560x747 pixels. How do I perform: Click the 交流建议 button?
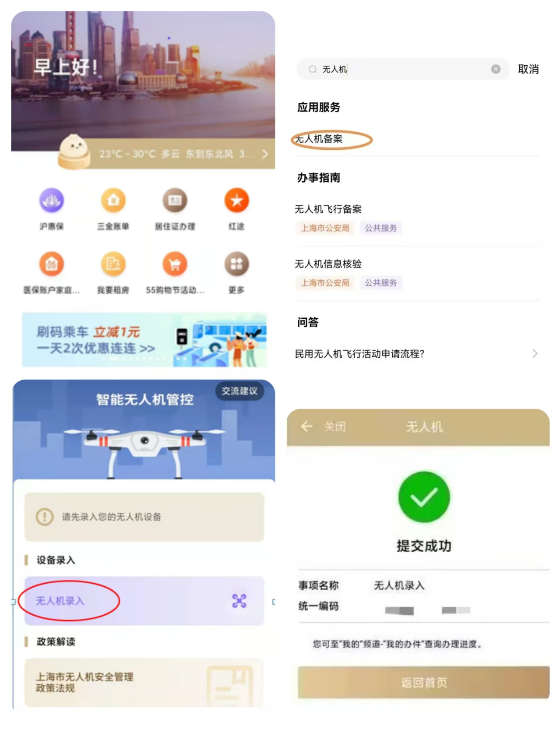click(x=239, y=391)
